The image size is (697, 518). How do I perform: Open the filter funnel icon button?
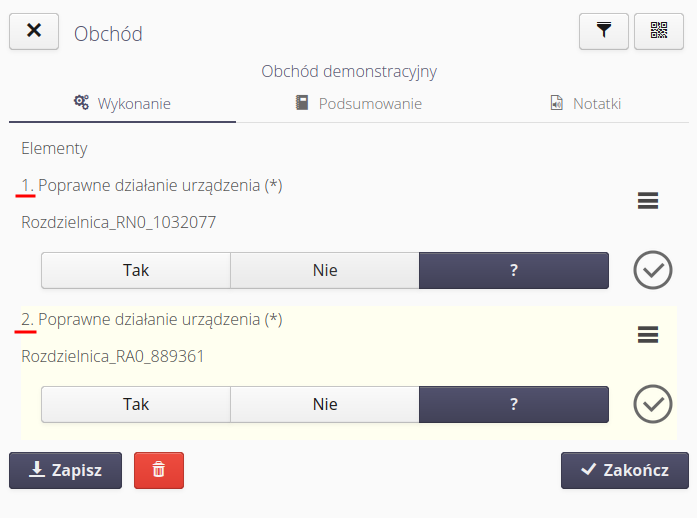603,31
